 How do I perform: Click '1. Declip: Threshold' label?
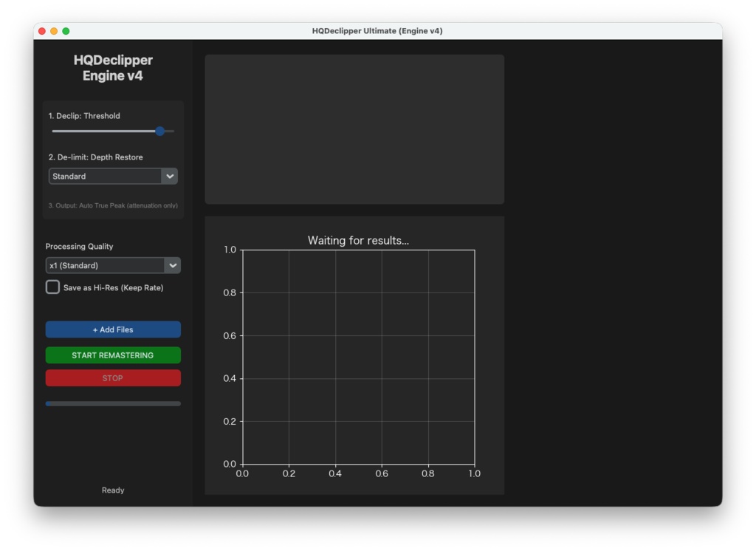click(84, 116)
